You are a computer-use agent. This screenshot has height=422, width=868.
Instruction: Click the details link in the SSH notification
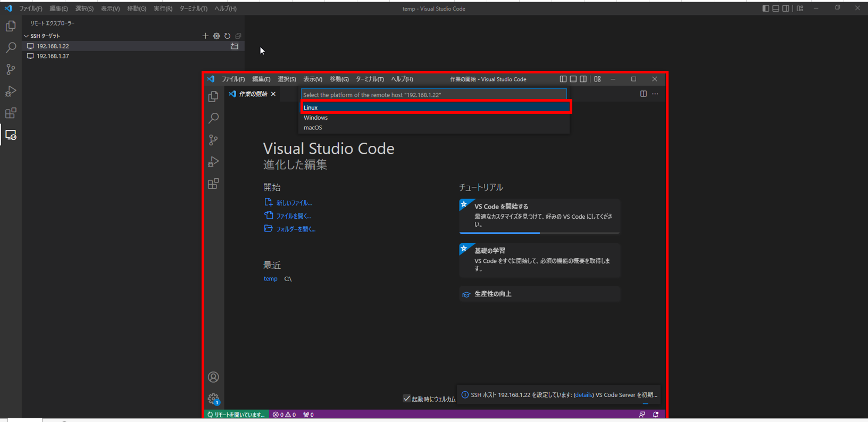point(583,395)
